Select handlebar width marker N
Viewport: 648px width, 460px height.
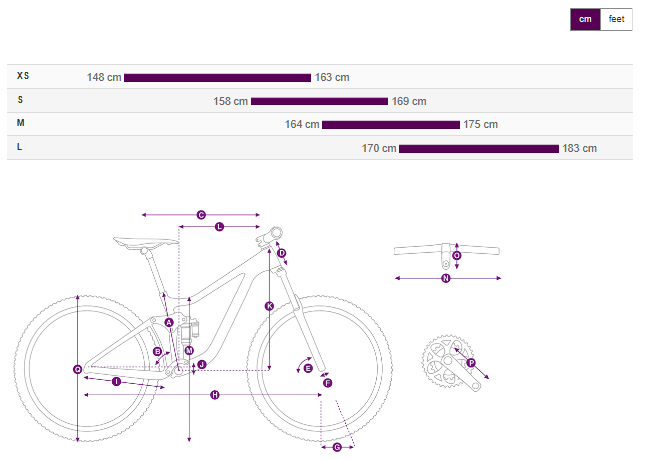pos(446,278)
